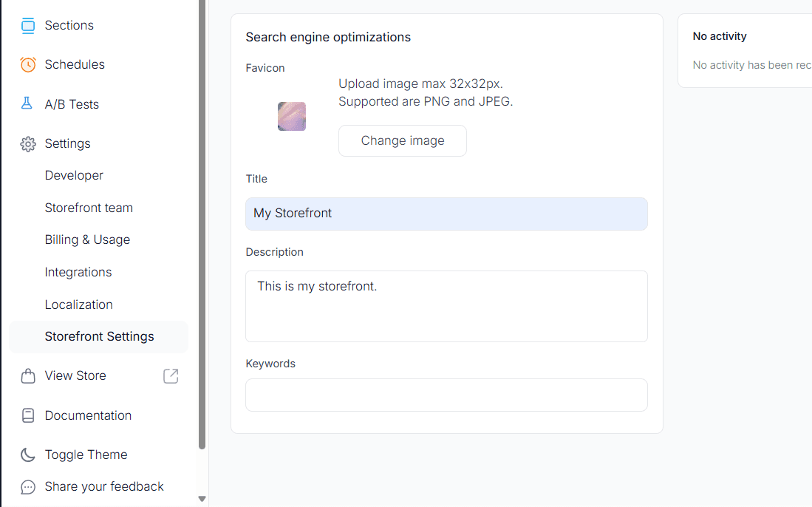This screenshot has height=507, width=812.
Task: Click the Schedules alarm clock icon
Action: [28, 64]
